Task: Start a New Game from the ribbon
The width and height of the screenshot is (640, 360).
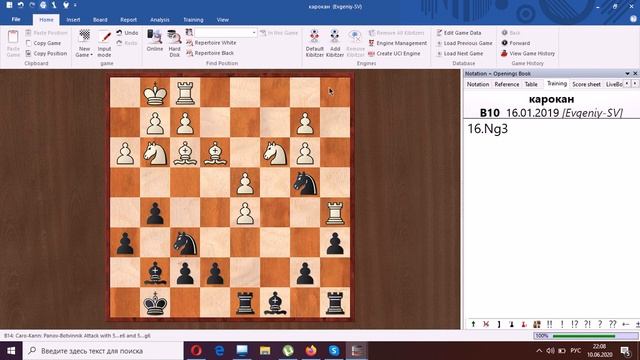Action: [x=84, y=43]
